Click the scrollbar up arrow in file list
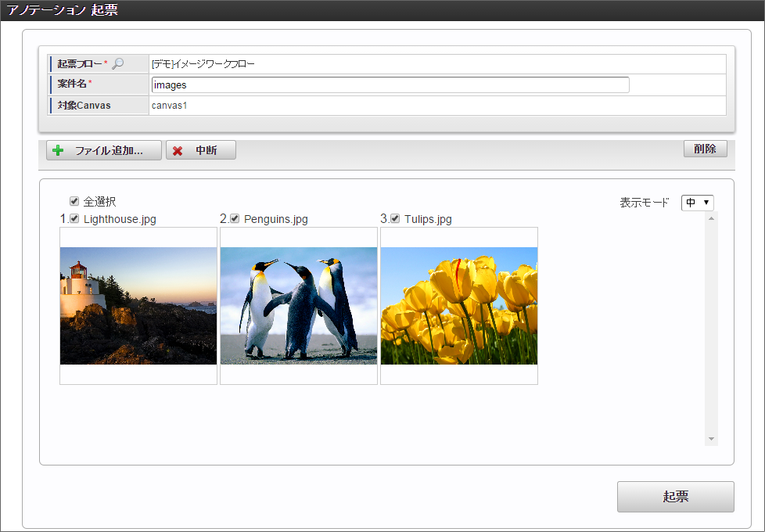Image resolution: width=765 pixels, height=532 pixels. 711,218
